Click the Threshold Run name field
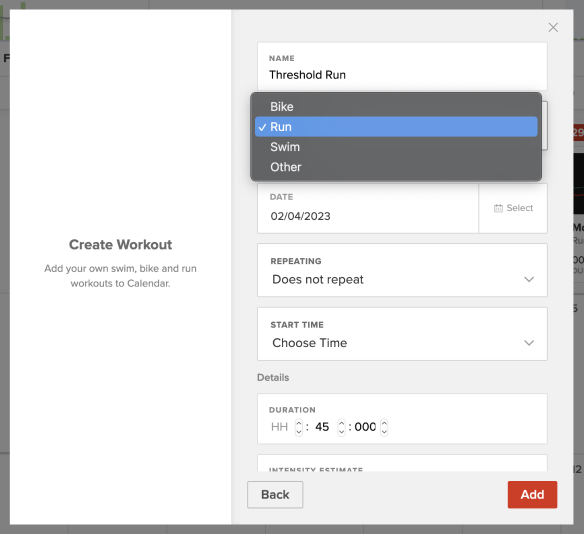584x534 pixels. [x=402, y=66]
